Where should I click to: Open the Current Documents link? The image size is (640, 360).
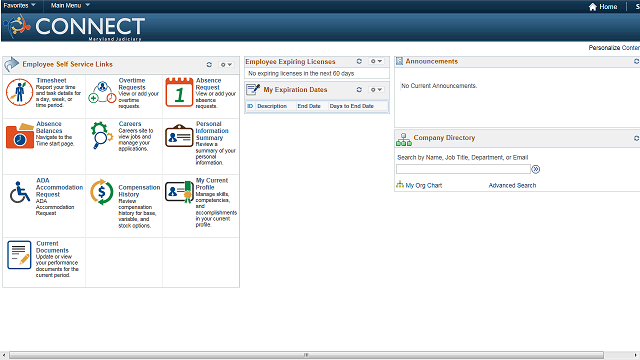[52, 247]
